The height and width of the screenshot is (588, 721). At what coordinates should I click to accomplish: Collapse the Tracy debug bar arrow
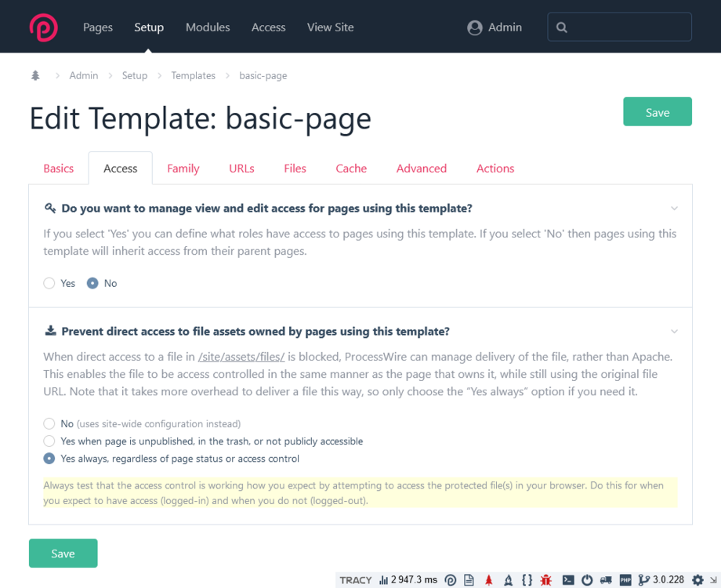click(713, 580)
